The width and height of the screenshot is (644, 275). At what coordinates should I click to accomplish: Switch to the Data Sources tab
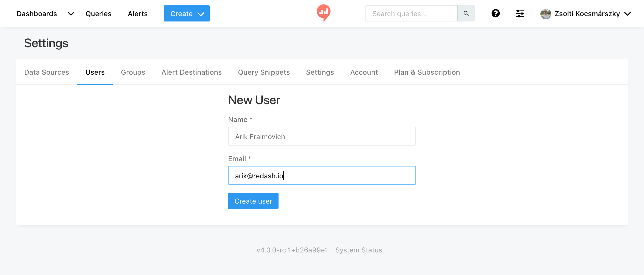(x=46, y=72)
